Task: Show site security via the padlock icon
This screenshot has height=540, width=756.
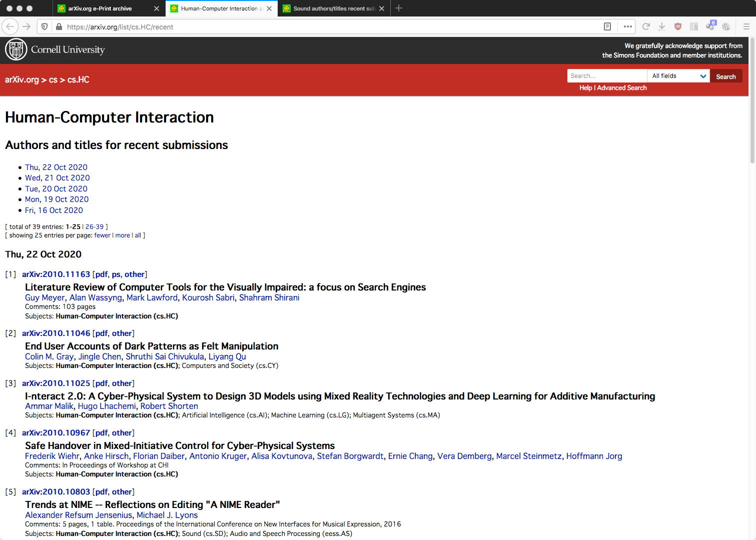Action: click(59, 26)
